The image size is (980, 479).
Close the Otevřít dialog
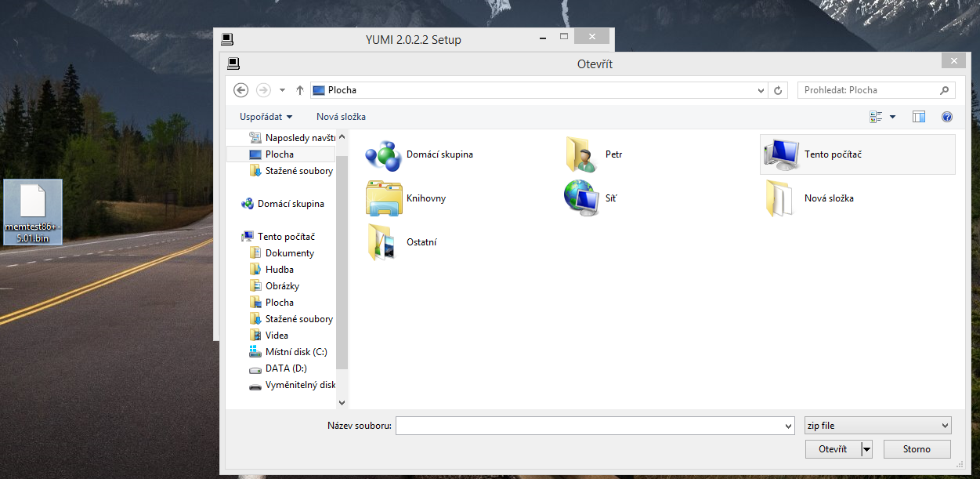pos(953,61)
